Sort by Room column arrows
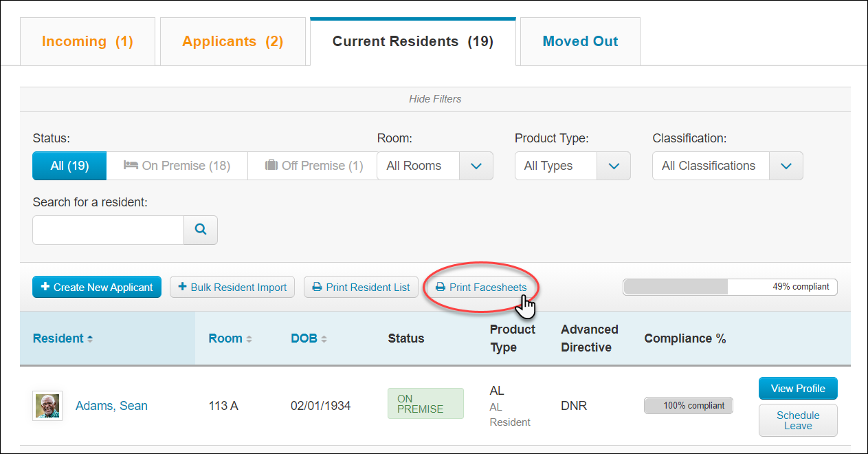The height and width of the screenshot is (454, 868). pos(249,338)
